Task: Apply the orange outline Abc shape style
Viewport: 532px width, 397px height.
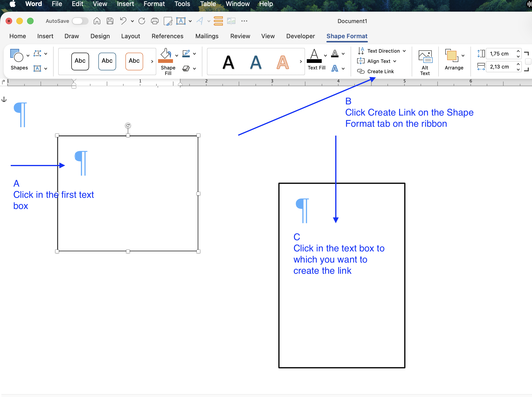Action: coord(134,61)
